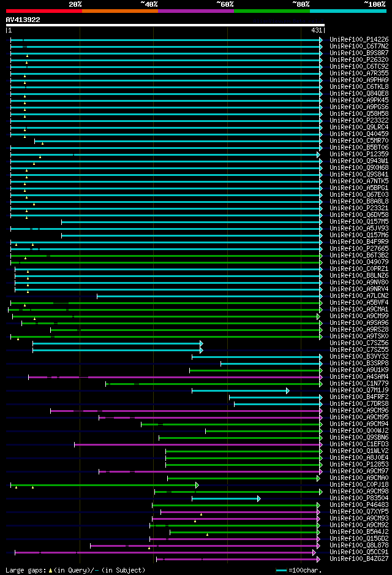Click the orange segment of the identity legend
392x575 pixels.
[x=120, y=11]
